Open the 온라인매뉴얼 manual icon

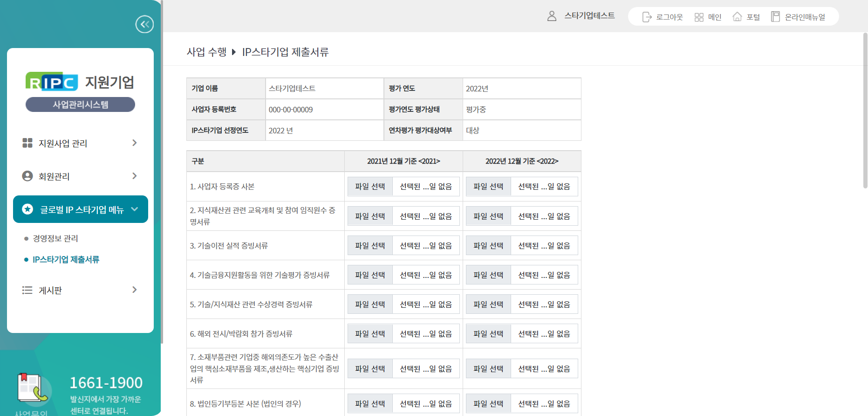coord(775,17)
